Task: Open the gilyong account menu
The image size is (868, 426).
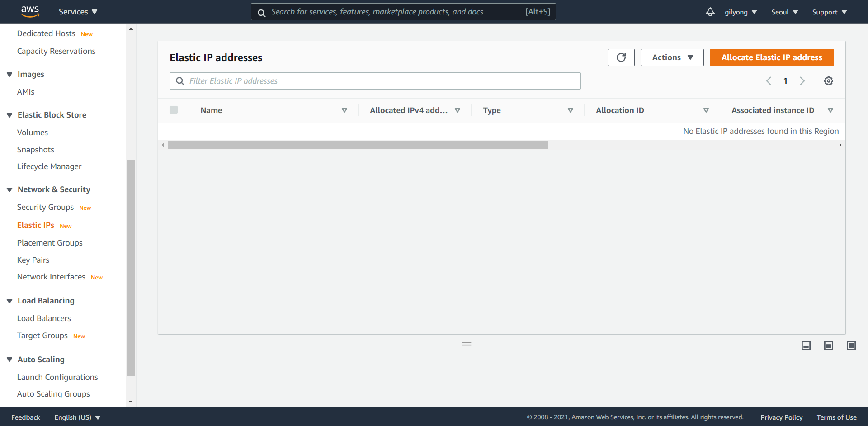Action: pyautogui.click(x=741, y=12)
